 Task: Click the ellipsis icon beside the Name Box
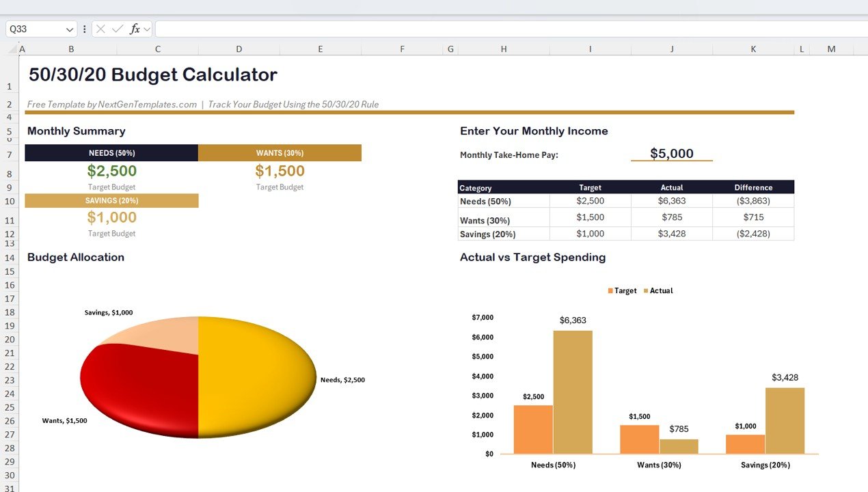(x=84, y=29)
